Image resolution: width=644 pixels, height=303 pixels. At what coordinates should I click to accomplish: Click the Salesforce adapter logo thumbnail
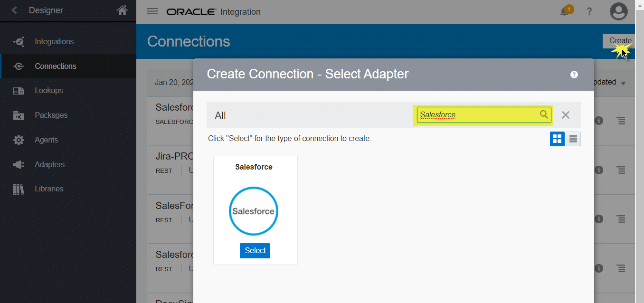pyautogui.click(x=254, y=211)
